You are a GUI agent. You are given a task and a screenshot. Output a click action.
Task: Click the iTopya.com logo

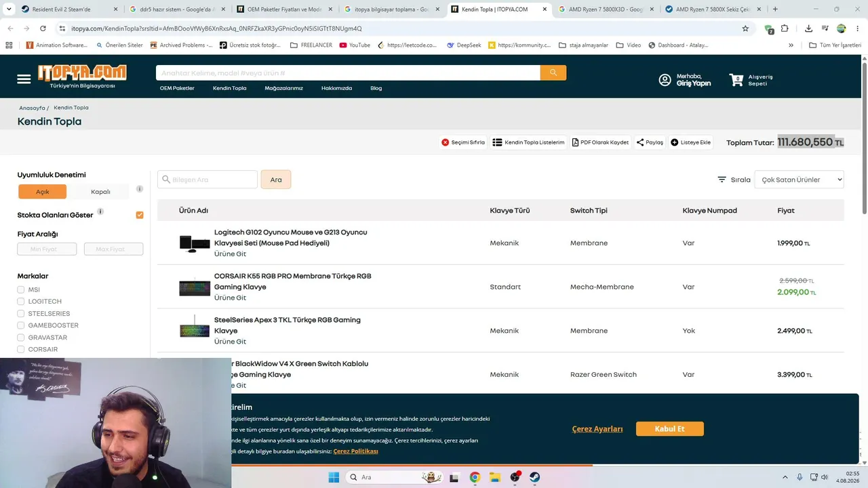(x=82, y=77)
